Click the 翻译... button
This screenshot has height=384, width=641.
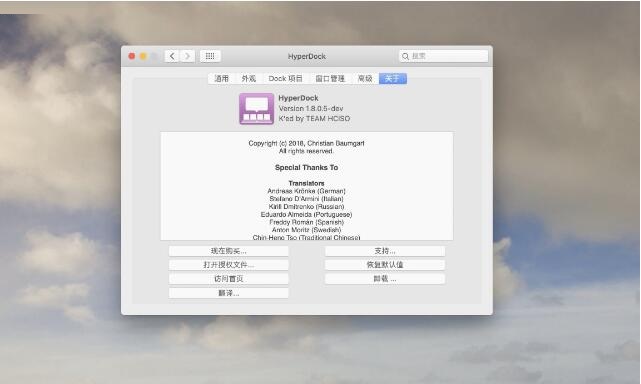[x=229, y=293]
